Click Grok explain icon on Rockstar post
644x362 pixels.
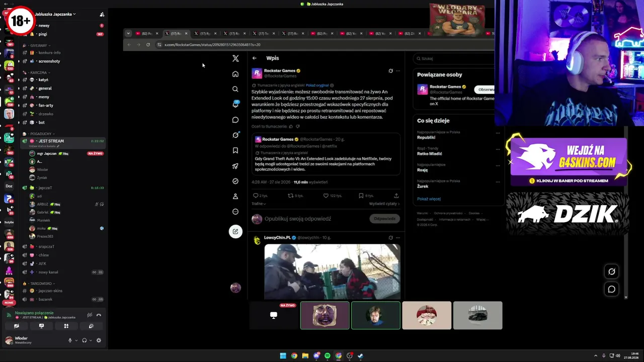coord(390,71)
